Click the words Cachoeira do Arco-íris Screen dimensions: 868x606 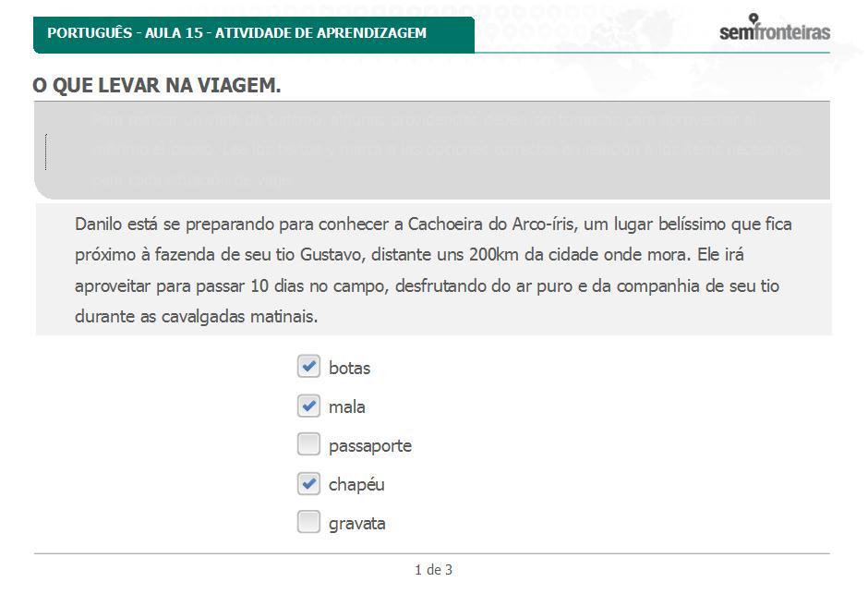(x=492, y=224)
